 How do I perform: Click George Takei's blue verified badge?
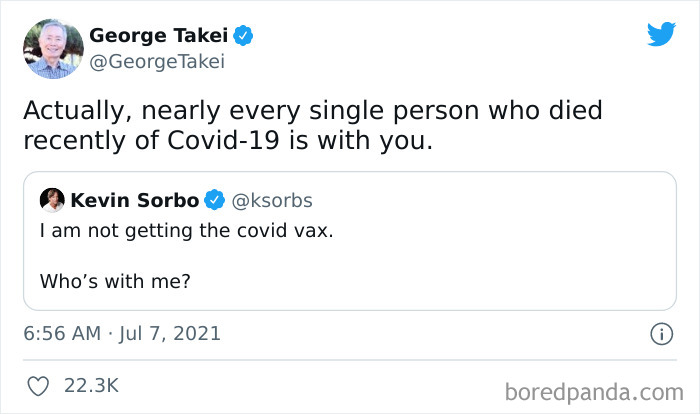click(x=244, y=36)
